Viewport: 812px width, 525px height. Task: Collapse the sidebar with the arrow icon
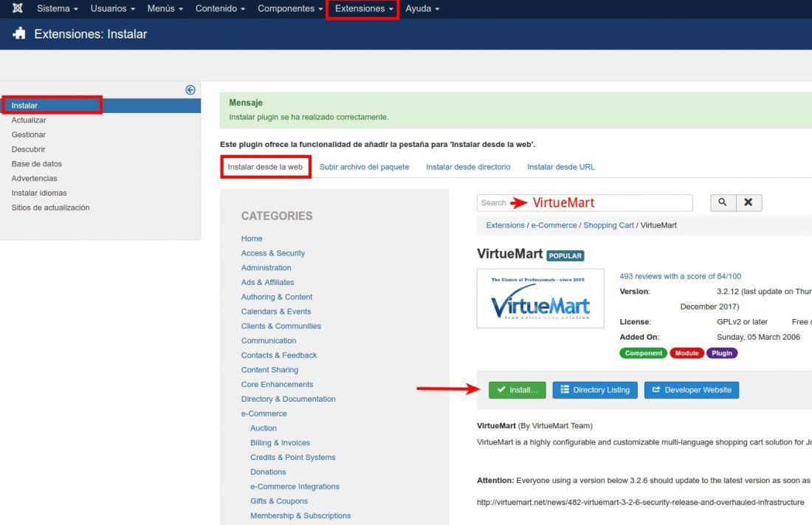click(190, 90)
